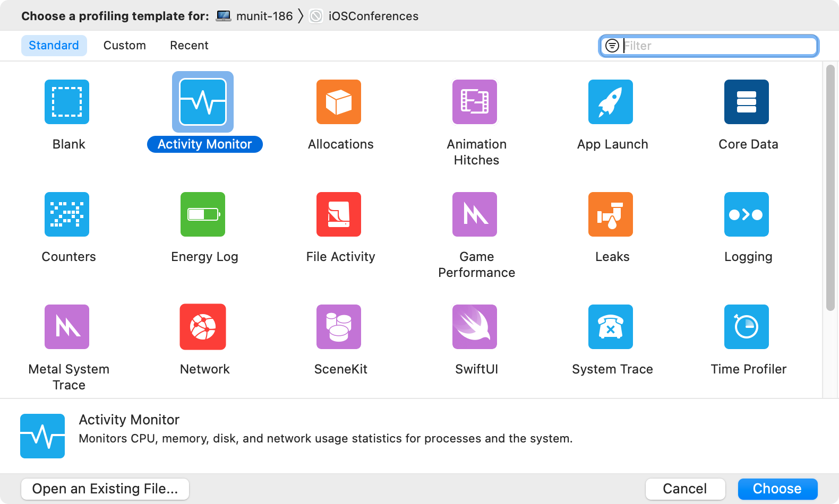Choose the Game Performance template icon
Viewport: 839px width, 504px height.
click(475, 214)
